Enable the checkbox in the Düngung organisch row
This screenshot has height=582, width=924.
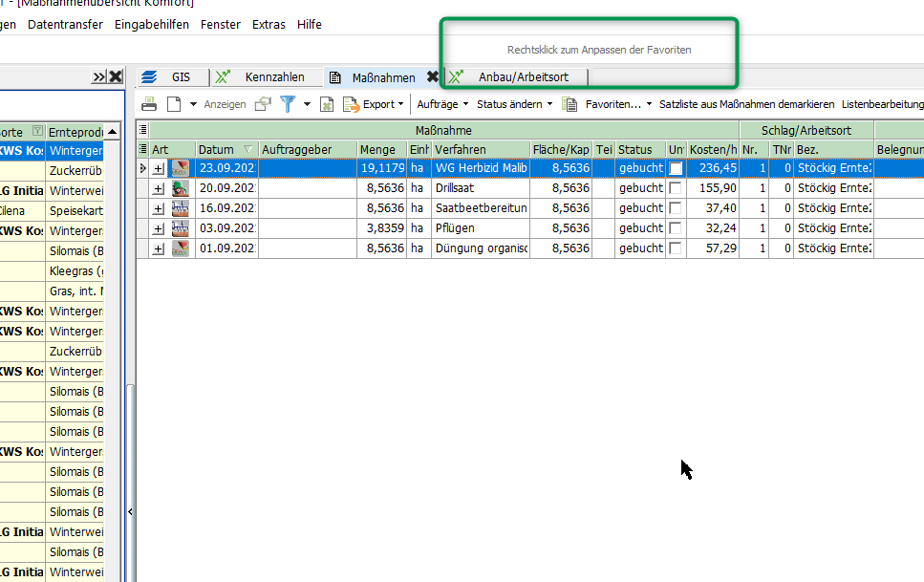point(676,248)
